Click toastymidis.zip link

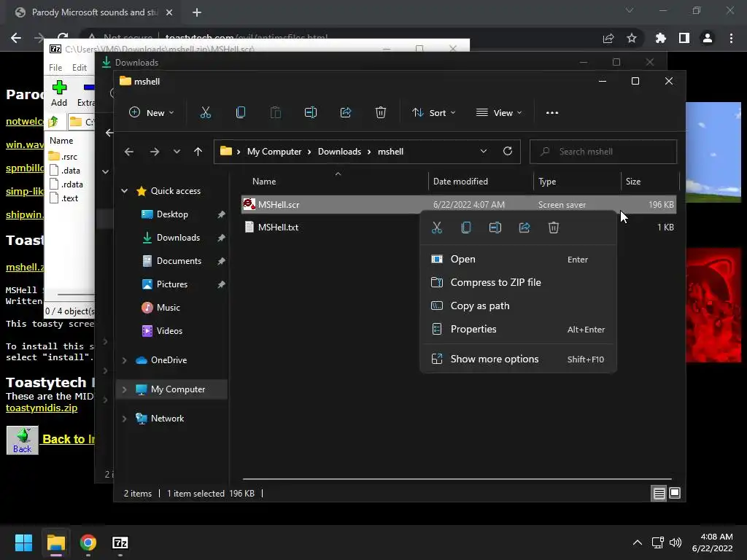click(x=42, y=408)
